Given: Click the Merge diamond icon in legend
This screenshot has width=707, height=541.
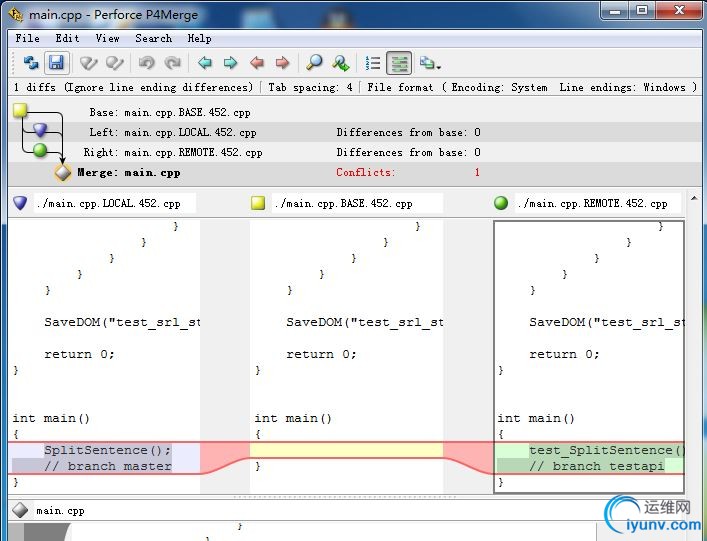Looking at the screenshot, I should point(63,172).
